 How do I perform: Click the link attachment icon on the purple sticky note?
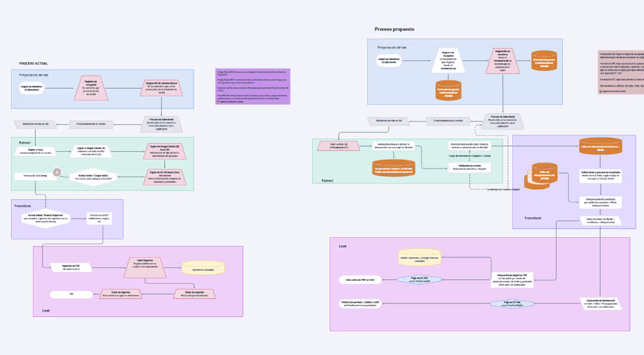(x=218, y=101)
